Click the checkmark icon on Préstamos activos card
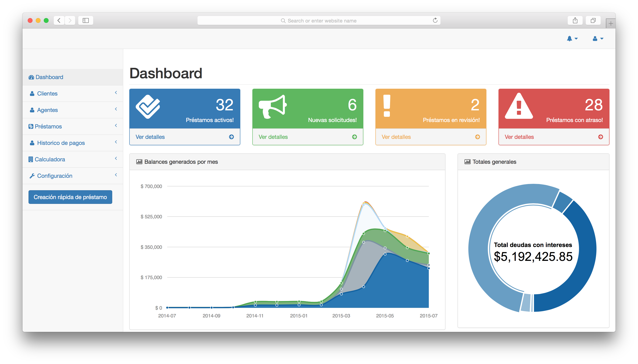Image resolution: width=638 pixels, height=364 pixels. [x=148, y=107]
